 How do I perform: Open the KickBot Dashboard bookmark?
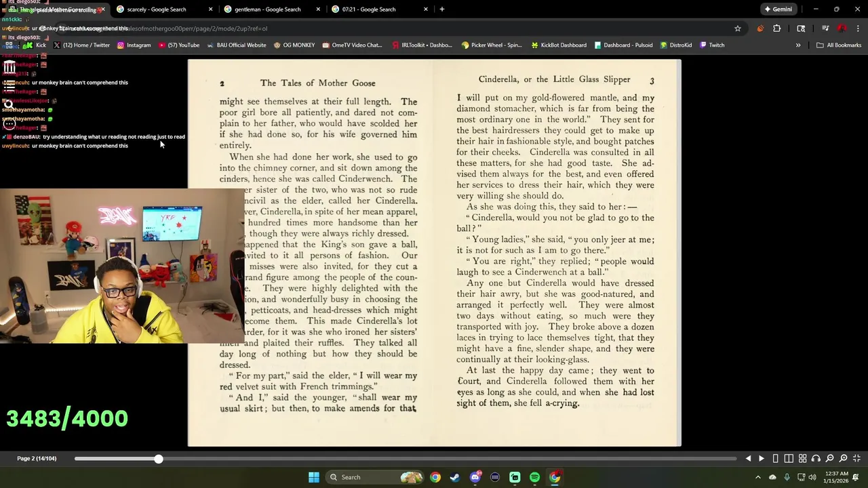(559, 45)
